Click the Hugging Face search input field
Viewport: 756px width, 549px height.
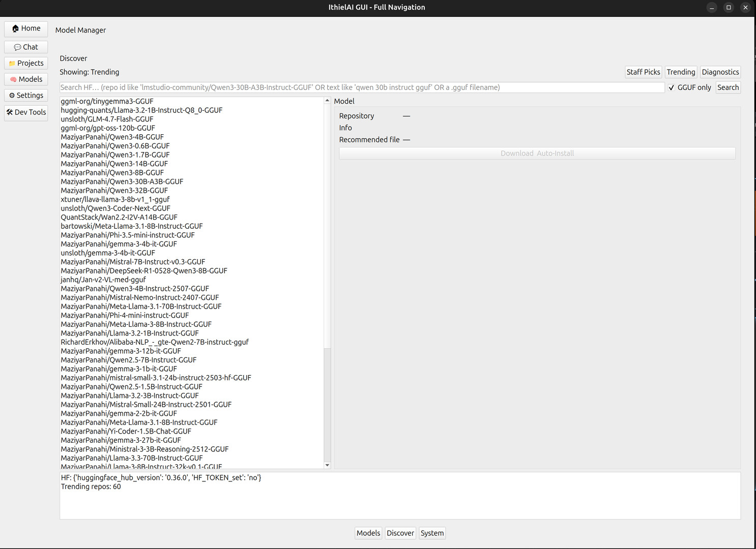coord(356,87)
